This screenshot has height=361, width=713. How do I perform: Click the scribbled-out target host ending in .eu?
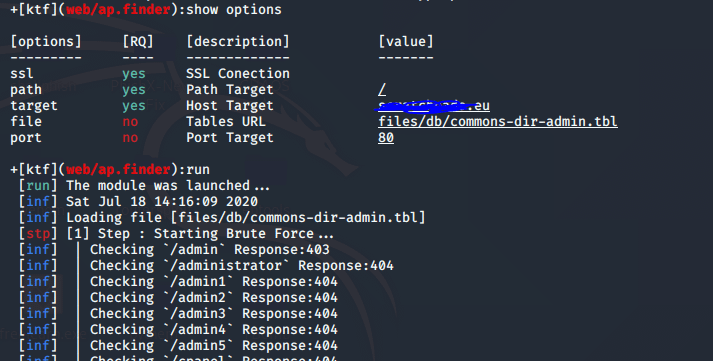(433, 106)
